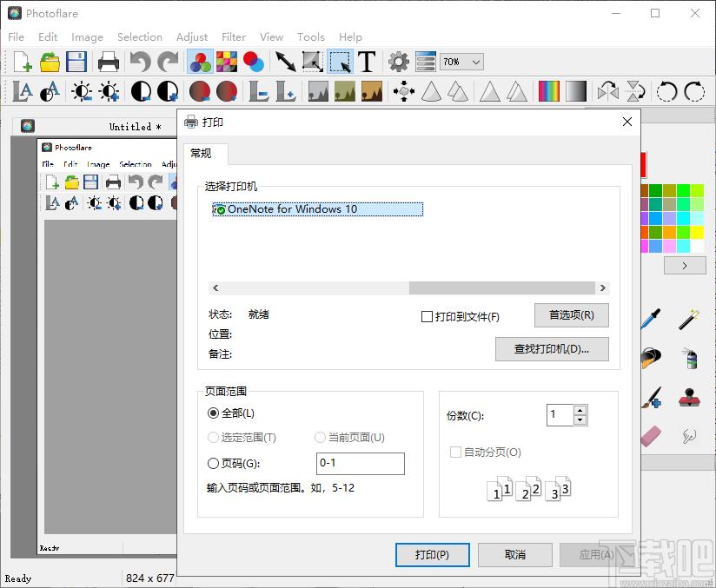Click the Text tool icon in toolbar
716x588 pixels.
pos(367,62)
